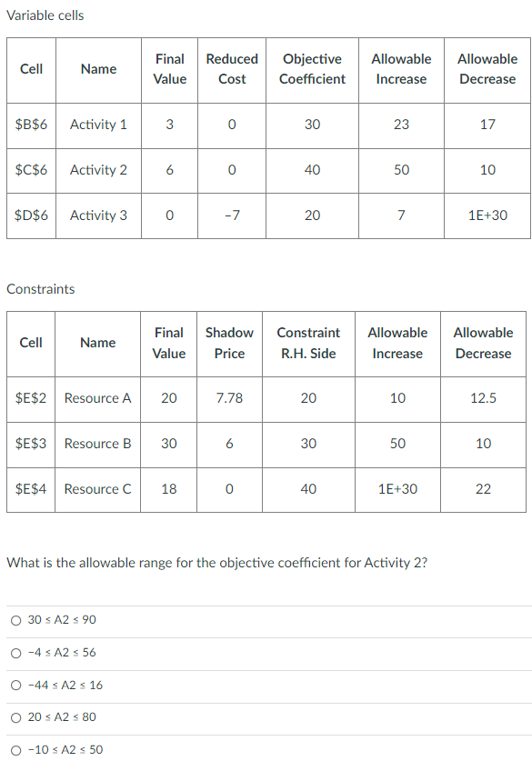Select the Reduced Cost column header
Screen dimensions: 532x771
pyautogui.click(x=231, y=69)
